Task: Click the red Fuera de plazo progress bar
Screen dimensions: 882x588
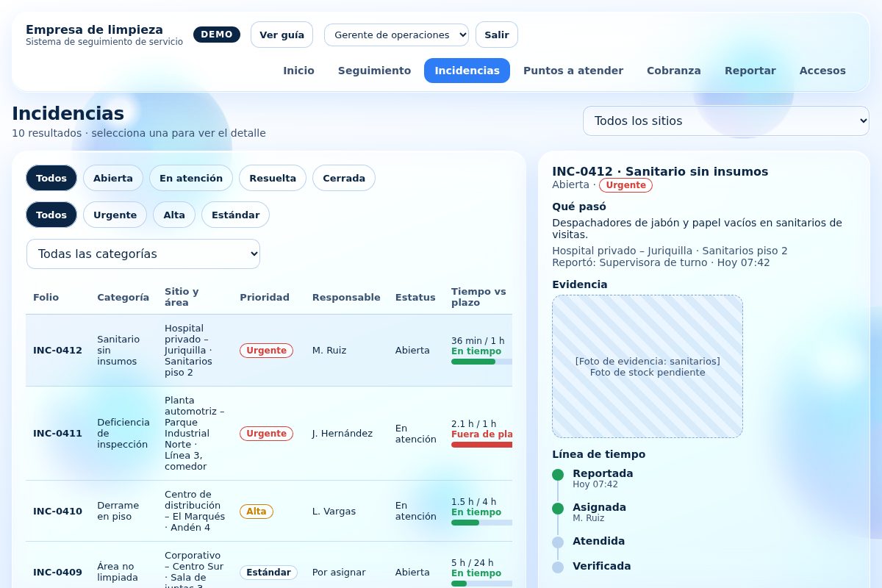Action: (481, 445)
